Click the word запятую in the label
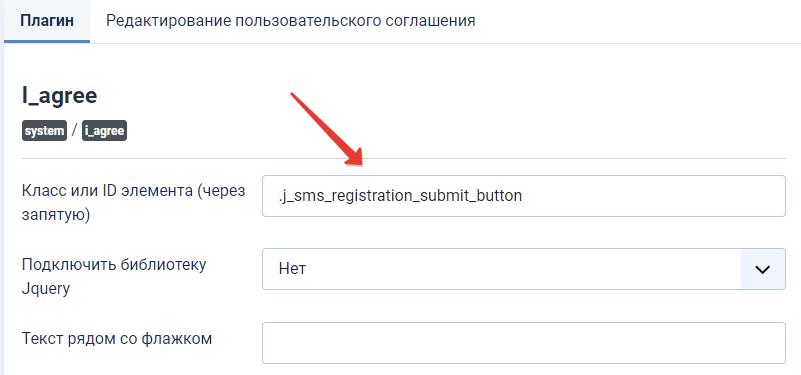Screen dimensions: 801x375 (56, 216)
